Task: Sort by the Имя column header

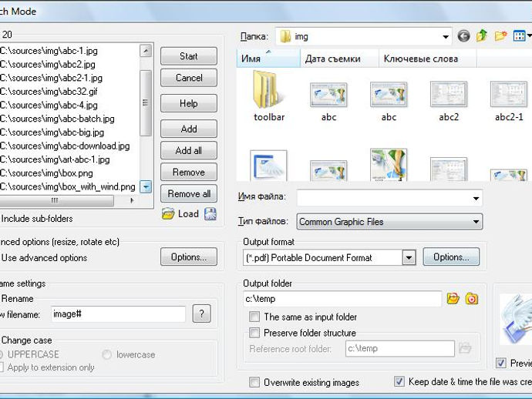Action: (268, 59)
